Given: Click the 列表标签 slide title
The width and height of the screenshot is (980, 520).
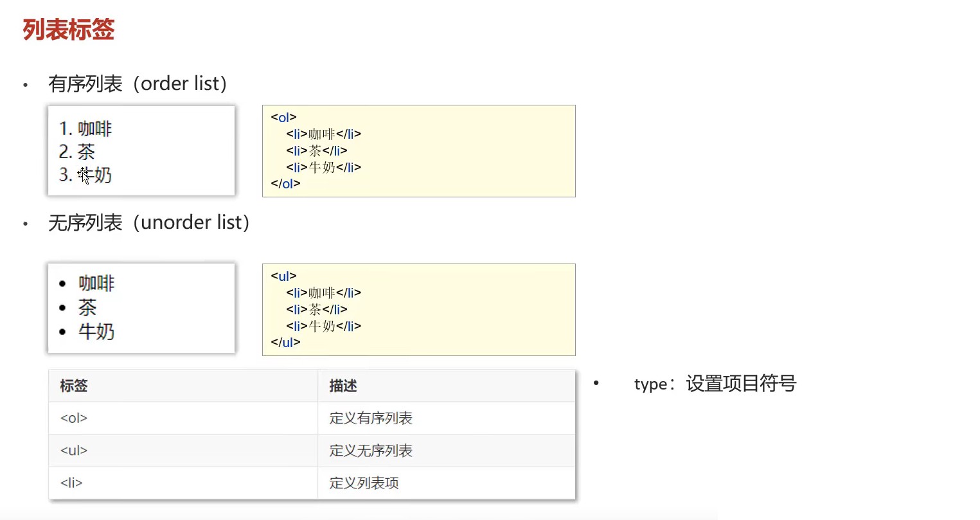Looking at the screenshot, I should pos(69,30).
